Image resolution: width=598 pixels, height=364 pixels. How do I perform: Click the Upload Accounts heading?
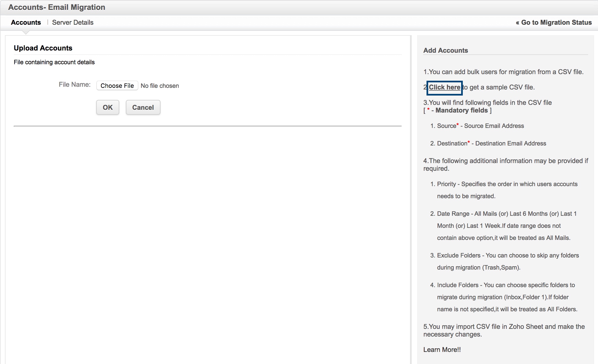[43, 48]
